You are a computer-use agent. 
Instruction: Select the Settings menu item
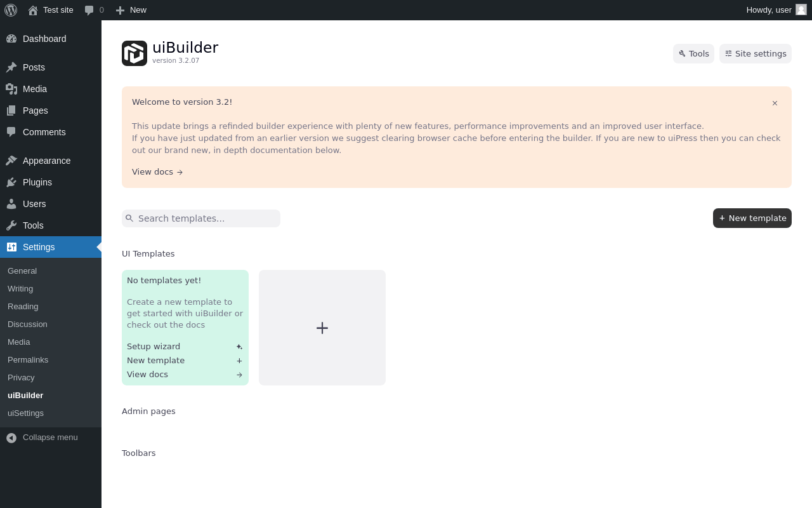tap(51, 247)
